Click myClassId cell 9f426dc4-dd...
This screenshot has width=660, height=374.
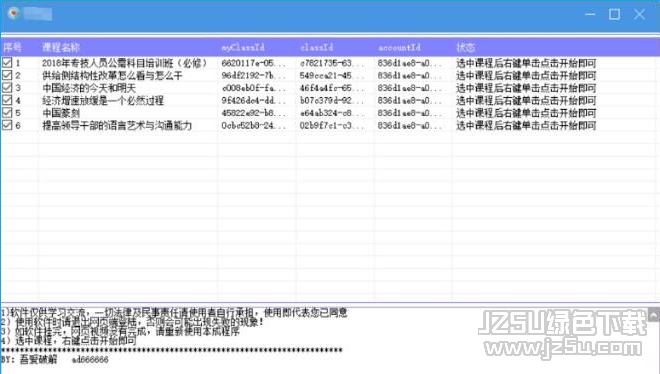(x=253, y=101)
